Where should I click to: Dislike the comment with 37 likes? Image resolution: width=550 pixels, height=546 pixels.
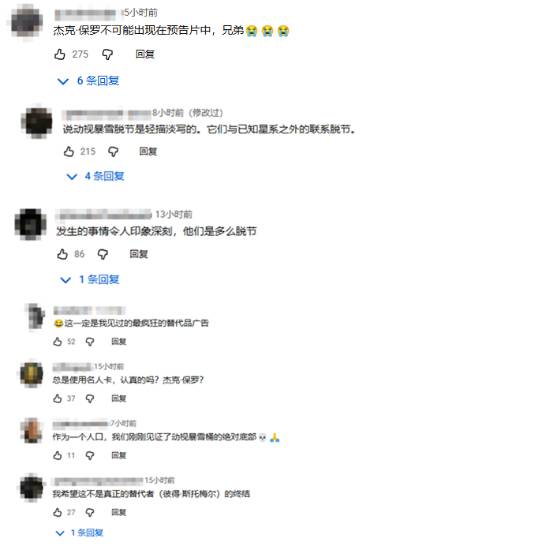click(90, 398)
